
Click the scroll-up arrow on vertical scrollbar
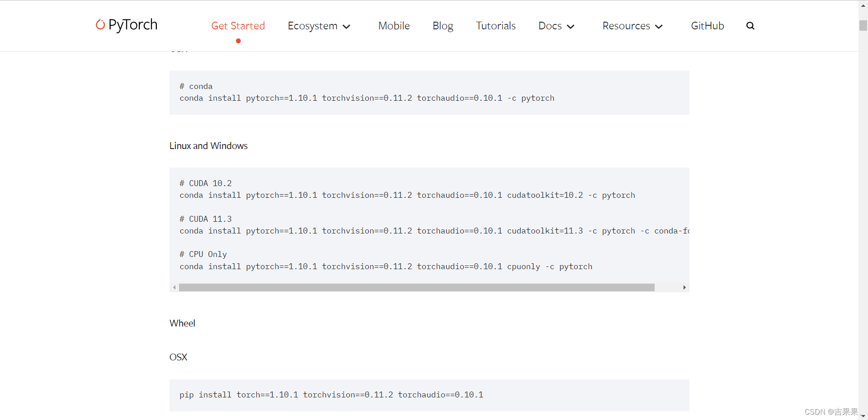coord(863,5)
